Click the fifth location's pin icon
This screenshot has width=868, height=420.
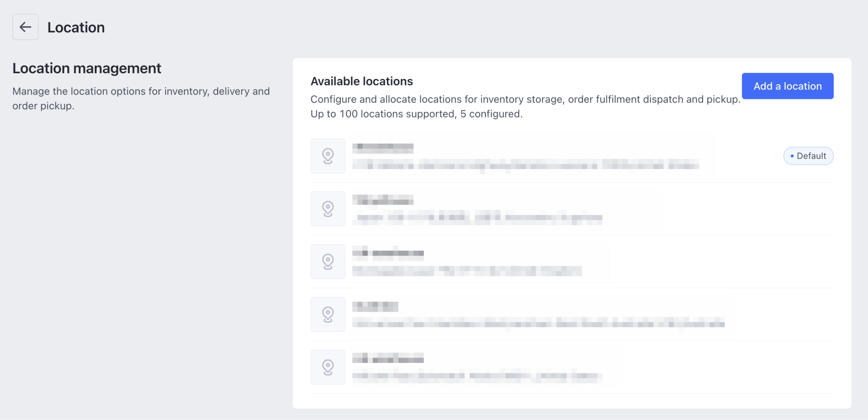(327, 367)
